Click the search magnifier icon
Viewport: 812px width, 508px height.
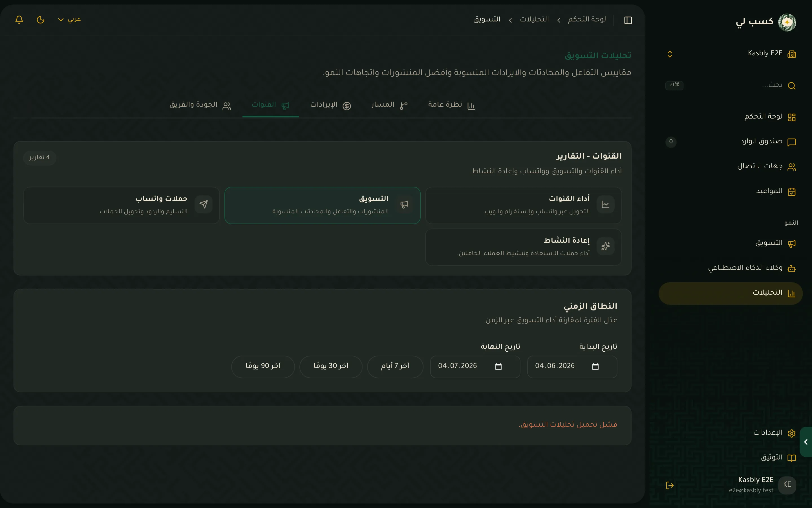791,86
